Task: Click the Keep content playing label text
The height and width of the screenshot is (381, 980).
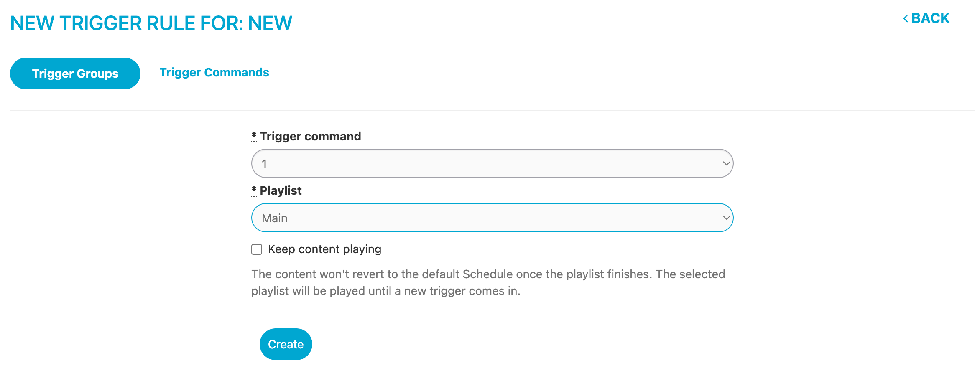Action: pos(325,249)
